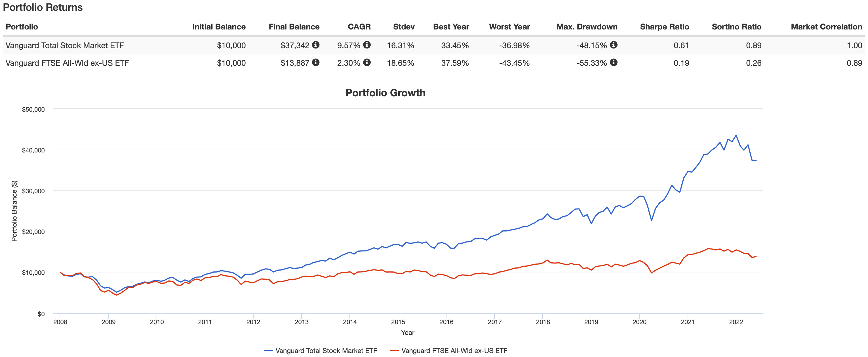Viewport: 868px width, 357px height.
Task: Click info icon next to 9.57% CAGR
Action: click(367, 45)
